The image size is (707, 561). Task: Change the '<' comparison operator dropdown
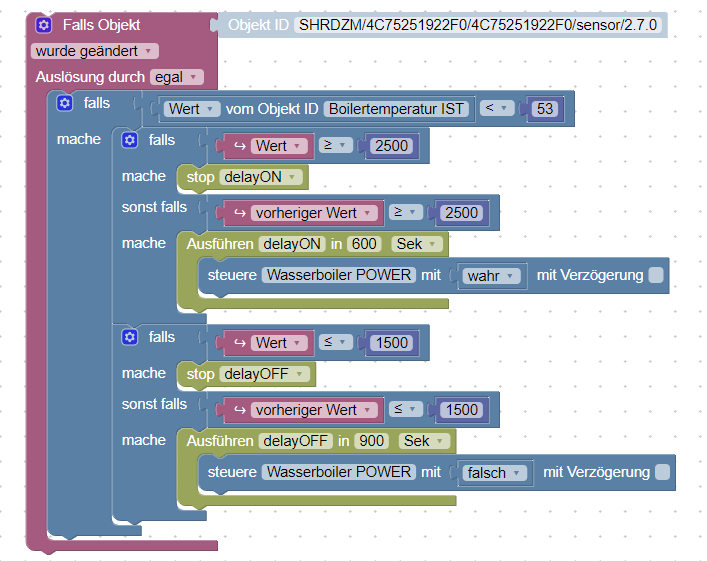496,108
